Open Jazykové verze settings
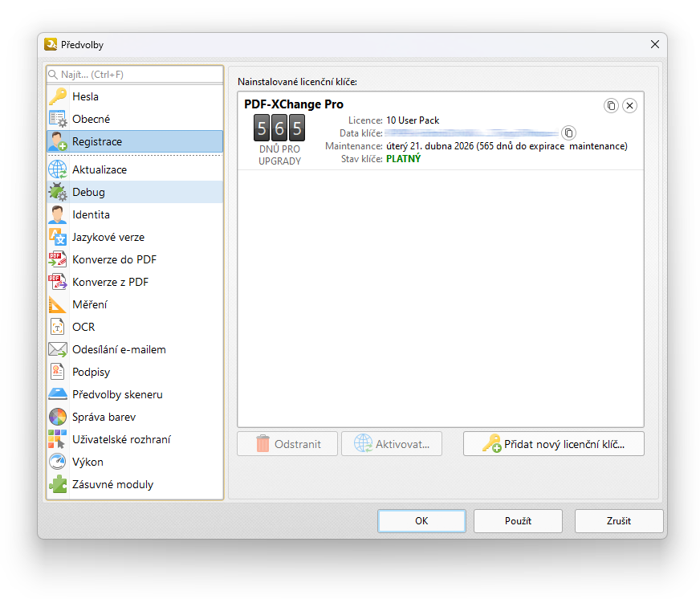The image size is (700, 599). 135,237
